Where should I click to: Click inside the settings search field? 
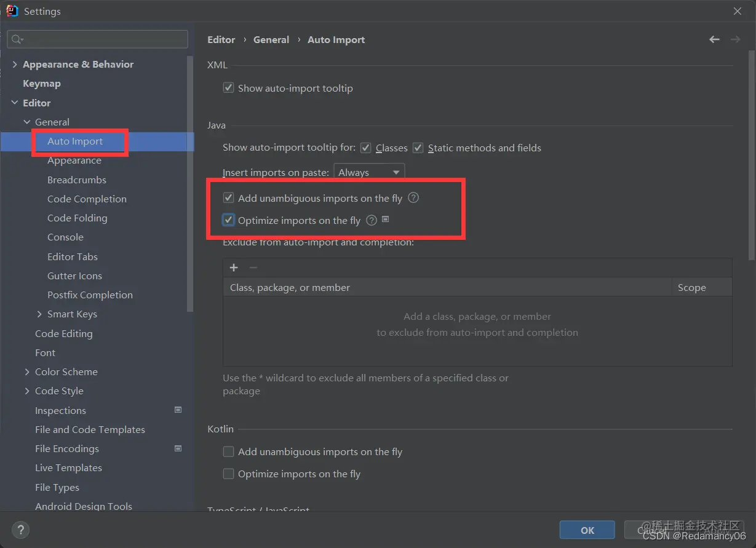[x=97, y=39]
